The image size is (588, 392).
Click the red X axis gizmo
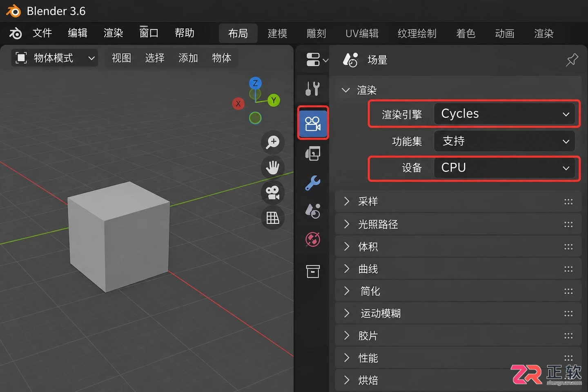[238, 104]
